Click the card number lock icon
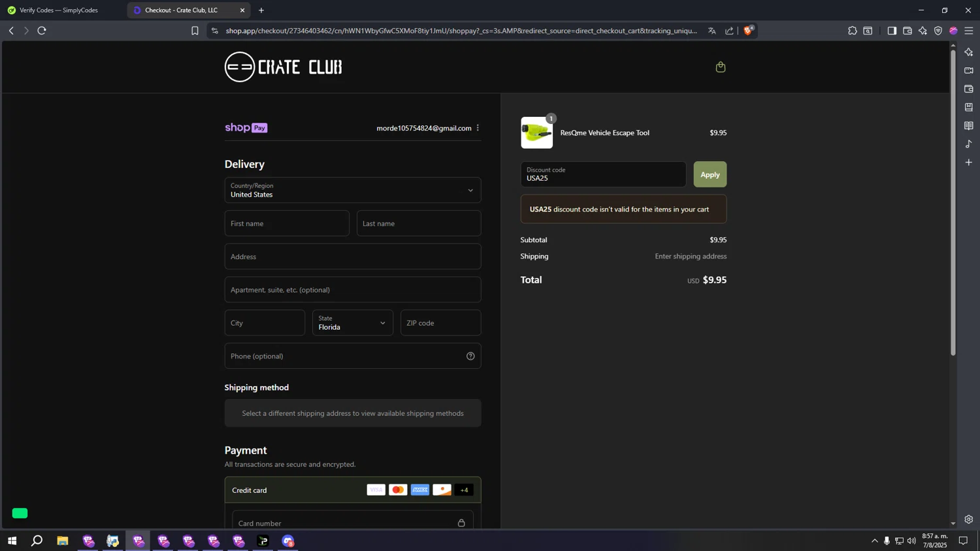 (461, 523)
